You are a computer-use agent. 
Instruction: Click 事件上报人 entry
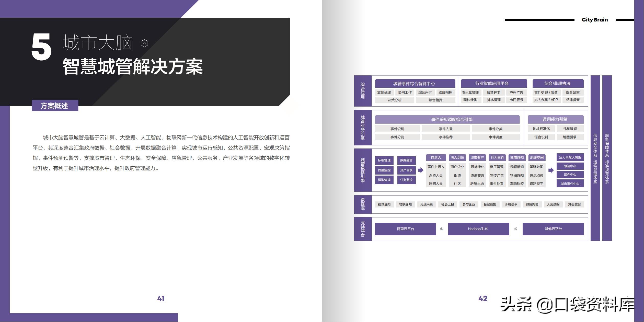click(436, 167)
